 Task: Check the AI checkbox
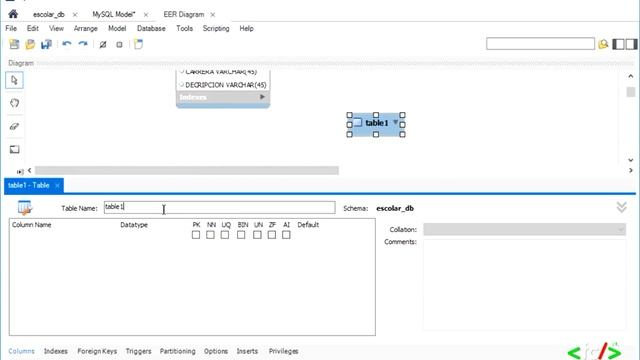pos(286,235)
